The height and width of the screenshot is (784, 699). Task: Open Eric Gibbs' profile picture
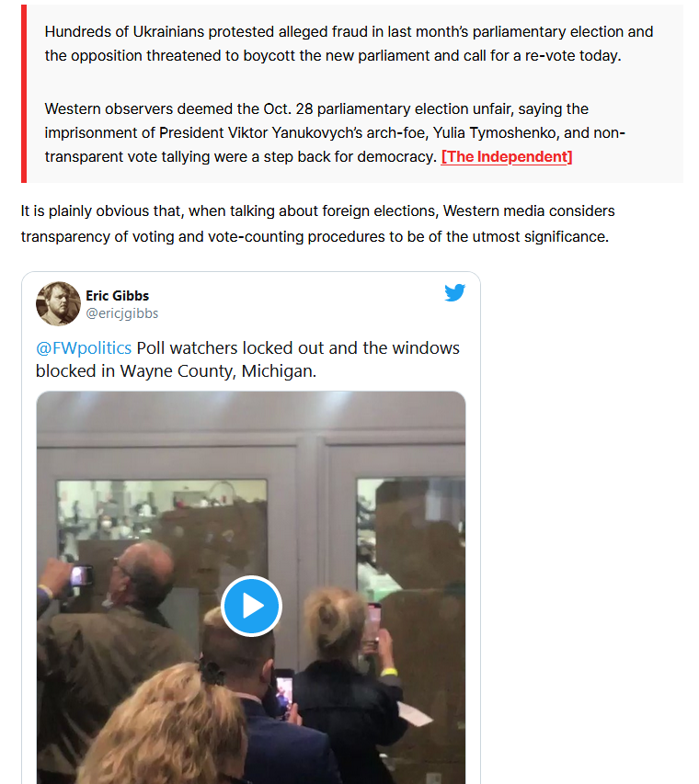click(x=58, y=303)
